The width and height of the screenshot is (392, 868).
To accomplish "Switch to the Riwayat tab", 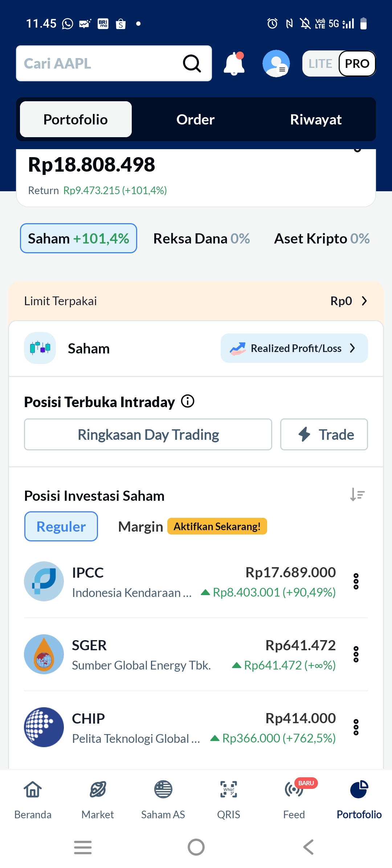I will point(316,119).
